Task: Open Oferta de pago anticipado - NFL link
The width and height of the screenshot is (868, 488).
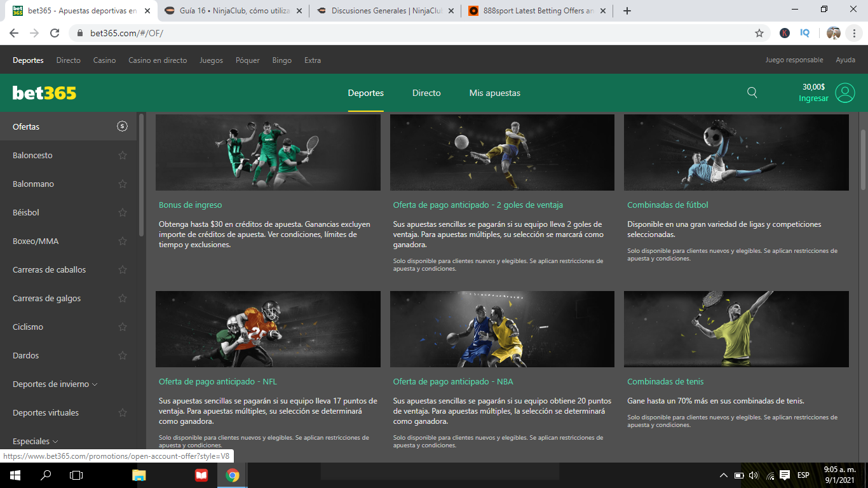Action: 218,382
